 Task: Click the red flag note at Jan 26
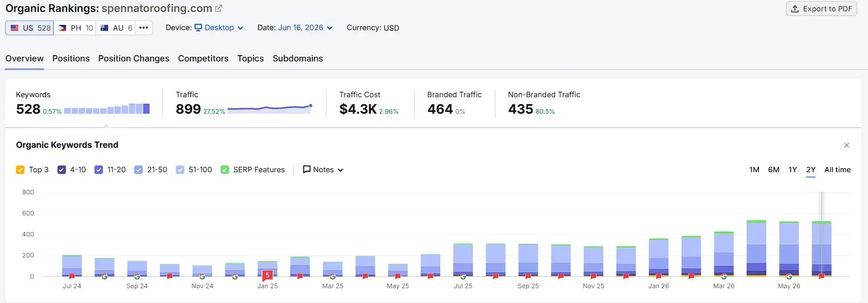[x=659, y=276]
